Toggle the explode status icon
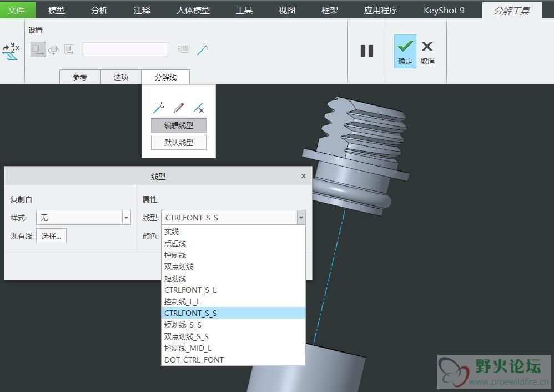 coord(183,49)
